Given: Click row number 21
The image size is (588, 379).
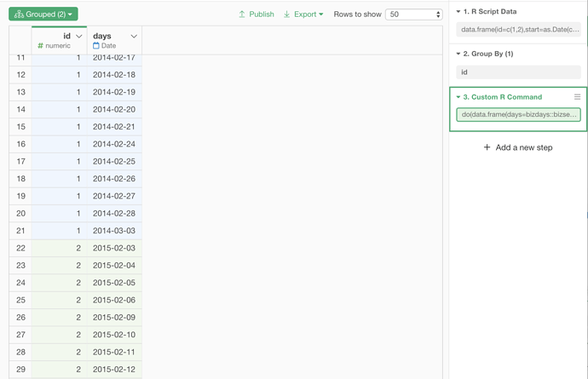Looking at the screenshot, I should tap(20, 231).
